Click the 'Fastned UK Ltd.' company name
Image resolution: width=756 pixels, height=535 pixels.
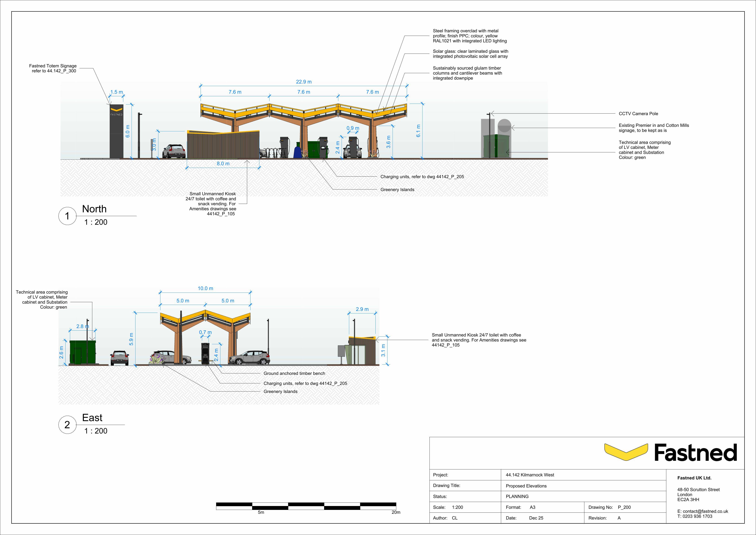click(694, 478)
